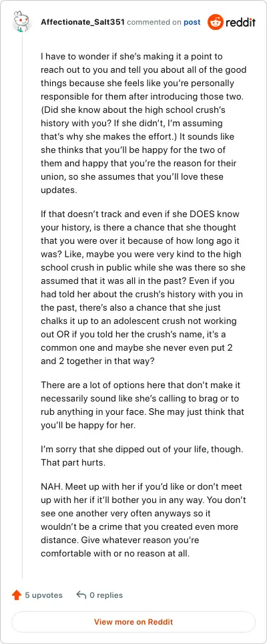Click the NAH verdict paragraph
This screenshot has width=267, height=644.
[x=143, y=520]
